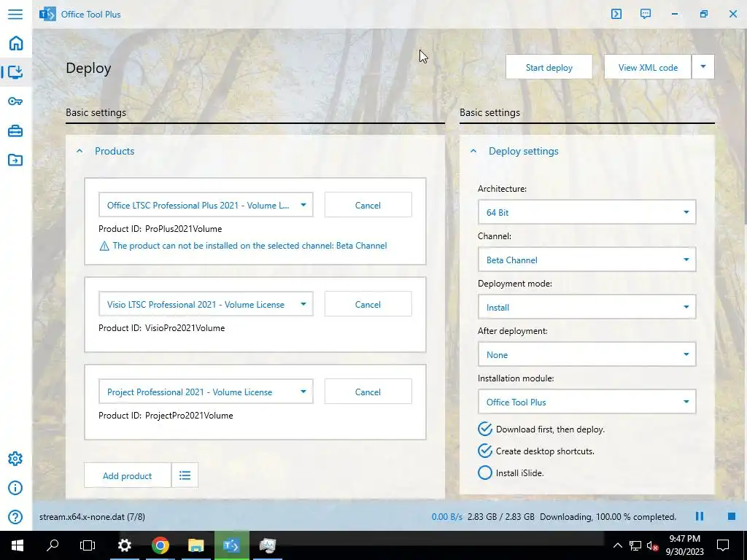Click the taskbar clock 9:47 PM
Image resolution: width=747 pixels, height=560 pixels.
[684, 545]
